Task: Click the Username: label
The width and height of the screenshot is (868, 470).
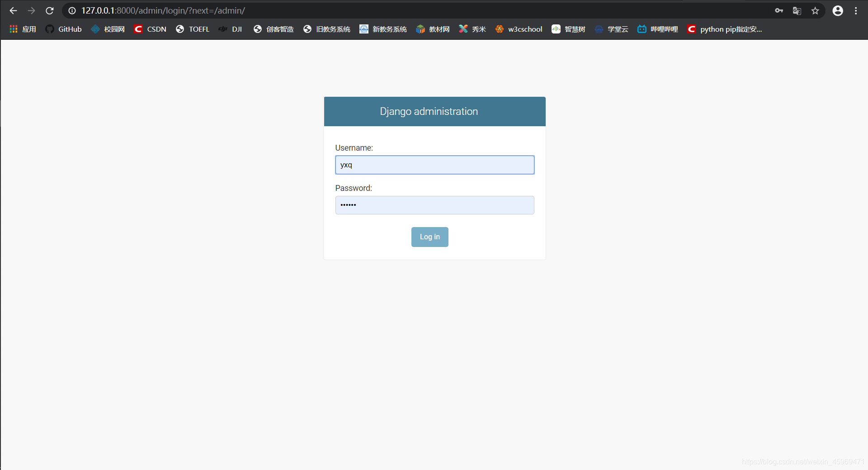Action: [354, 148]
